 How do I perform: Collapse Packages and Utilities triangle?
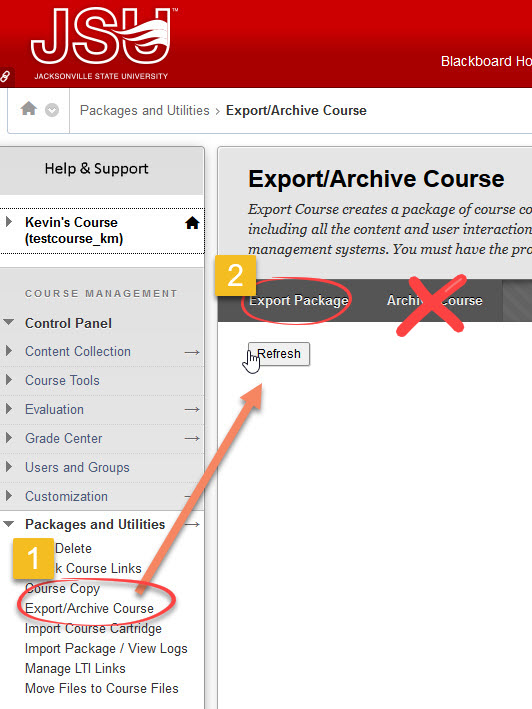pyautogui.click(x=9, y=524)
